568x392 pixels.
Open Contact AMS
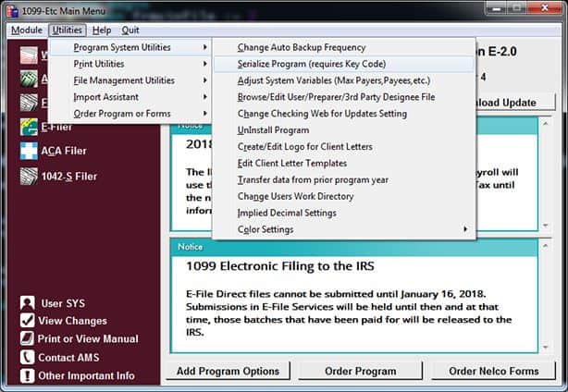tap(68, 358)
